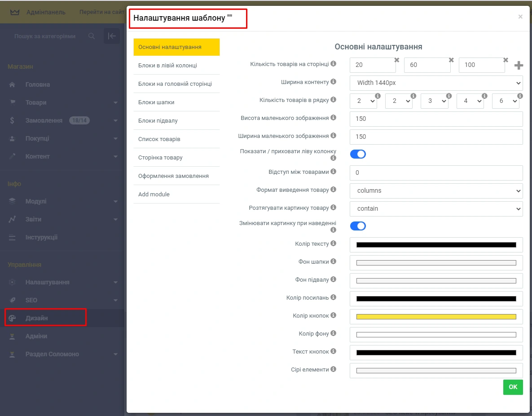This screenshot has height=416, width=532.
Task: Click the Перейти на сайт link
Action: point(101,12)
